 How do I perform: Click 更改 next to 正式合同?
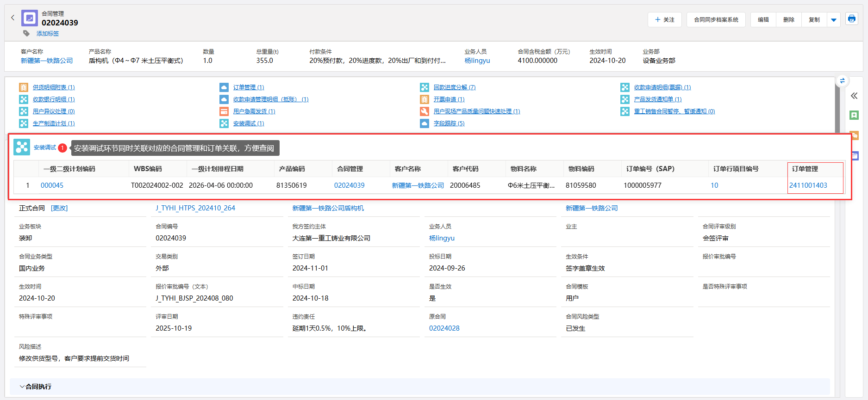tap(59, 208)
